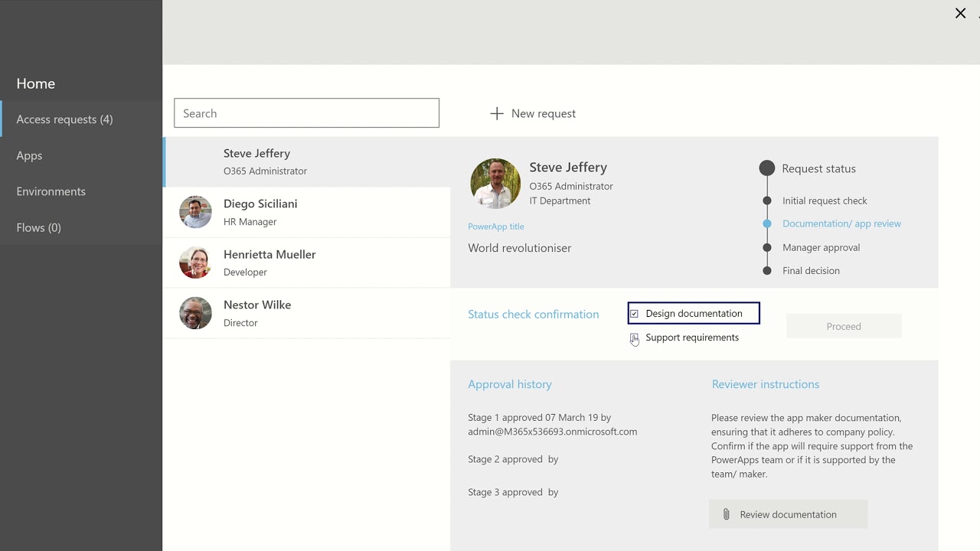Click the Manager approval stage dot
The image size is (980, 551).
(767, 247)
